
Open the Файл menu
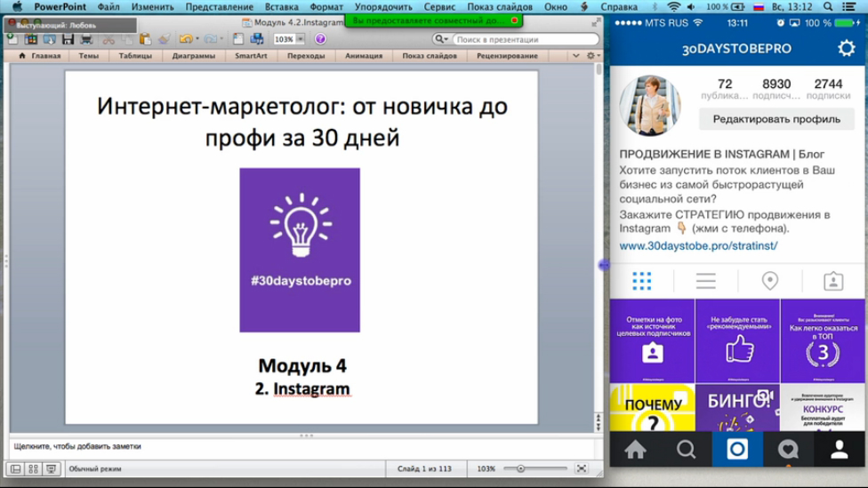coord(108,6)
